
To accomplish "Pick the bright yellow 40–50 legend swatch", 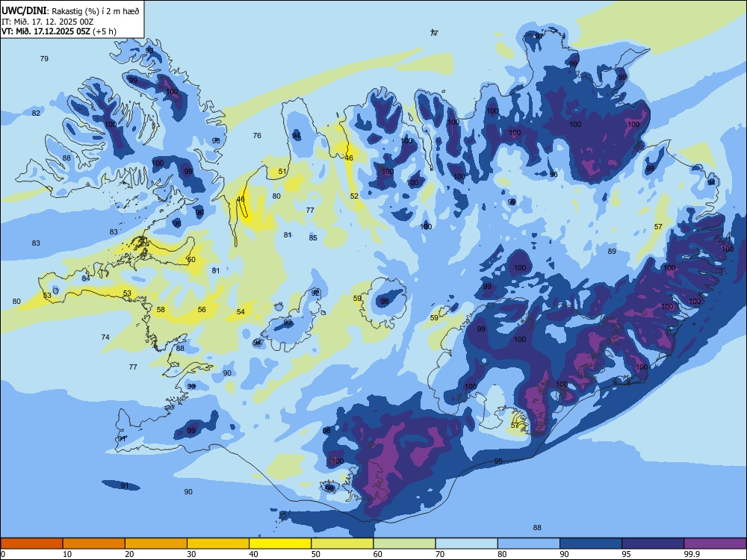I will [x=280, y=544].
